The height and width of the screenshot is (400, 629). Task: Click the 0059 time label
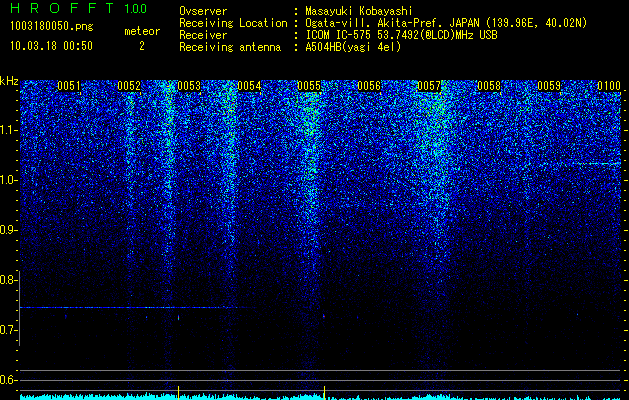[x=549, y=86]
